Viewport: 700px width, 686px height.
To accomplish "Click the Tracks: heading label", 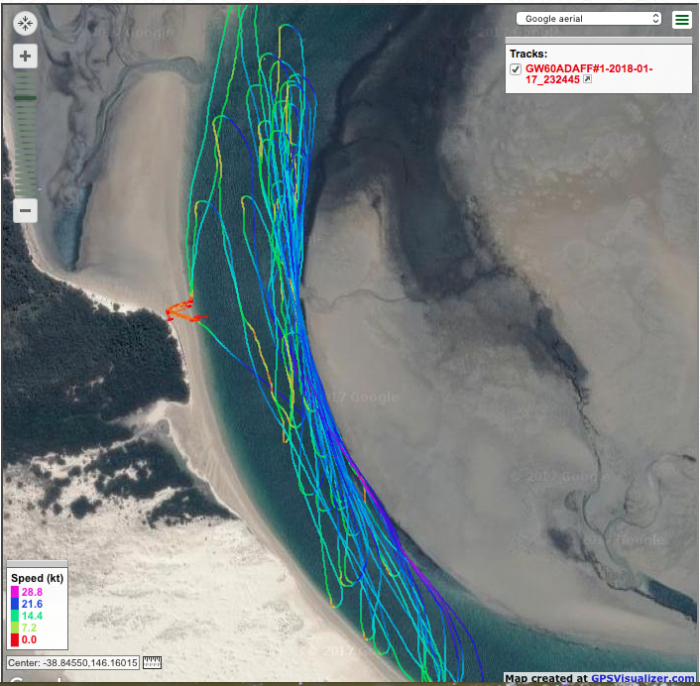I will [x=529, y=54].
